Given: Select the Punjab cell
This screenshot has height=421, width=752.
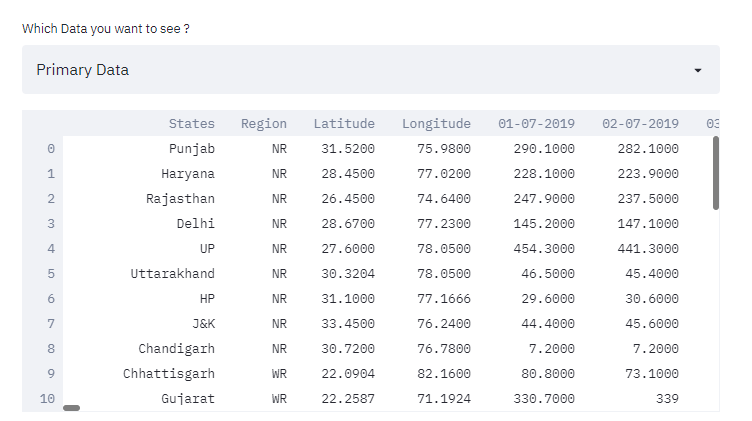Looking at the screenshot, I should coord(191,149).
